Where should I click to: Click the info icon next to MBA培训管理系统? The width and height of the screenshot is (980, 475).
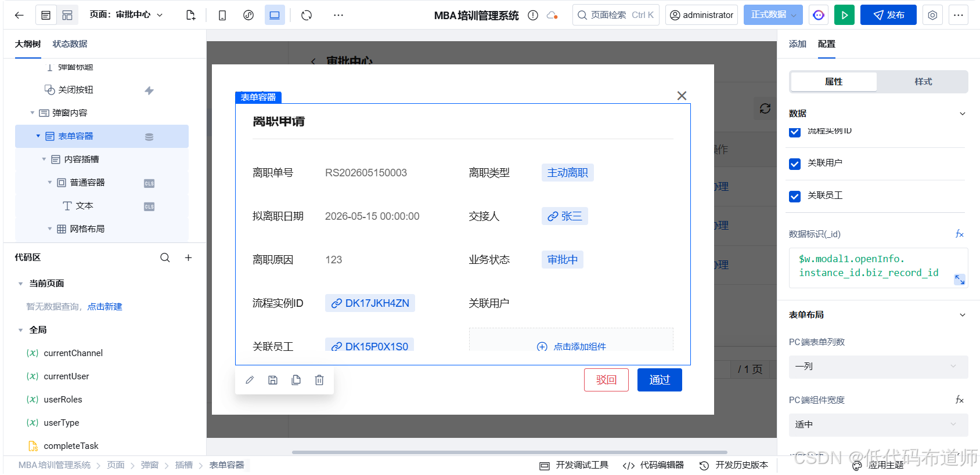click(x=533, y=15)
